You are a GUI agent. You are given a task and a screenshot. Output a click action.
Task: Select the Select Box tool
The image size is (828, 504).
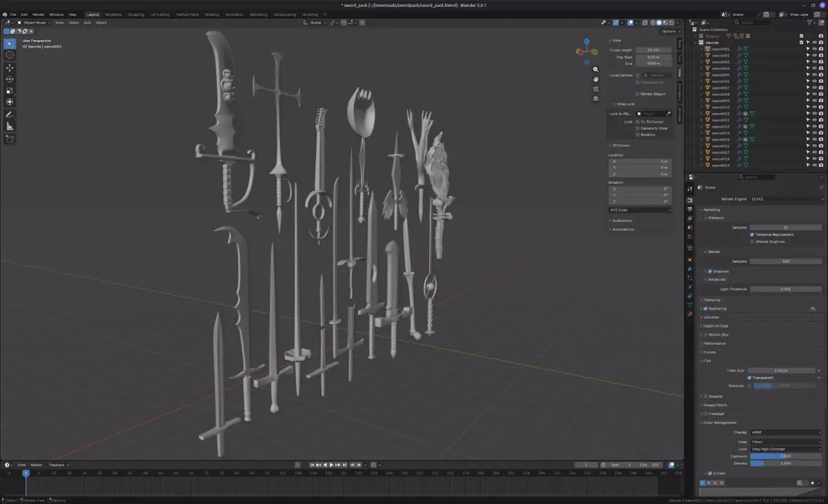10,44
